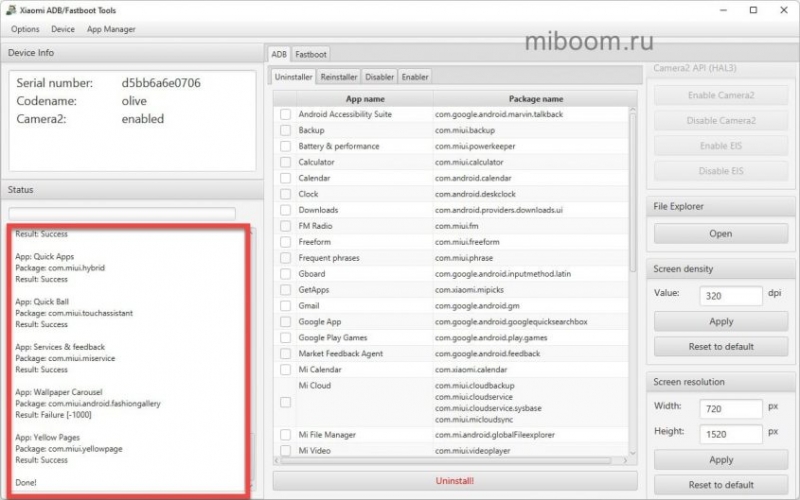Click the Package name column header
Image resolution: width=800 pixels, height=500 pixels.
535,99
